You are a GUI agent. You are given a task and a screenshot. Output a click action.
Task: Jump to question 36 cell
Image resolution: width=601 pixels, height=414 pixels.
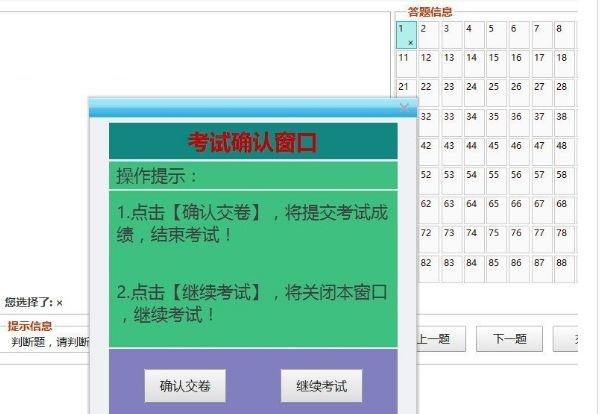[x=519, y=123]
